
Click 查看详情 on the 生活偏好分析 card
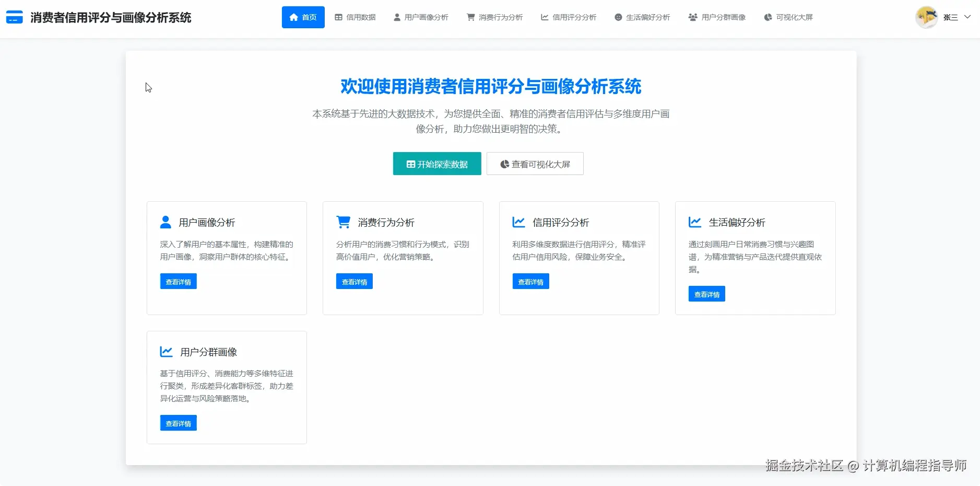707,294
